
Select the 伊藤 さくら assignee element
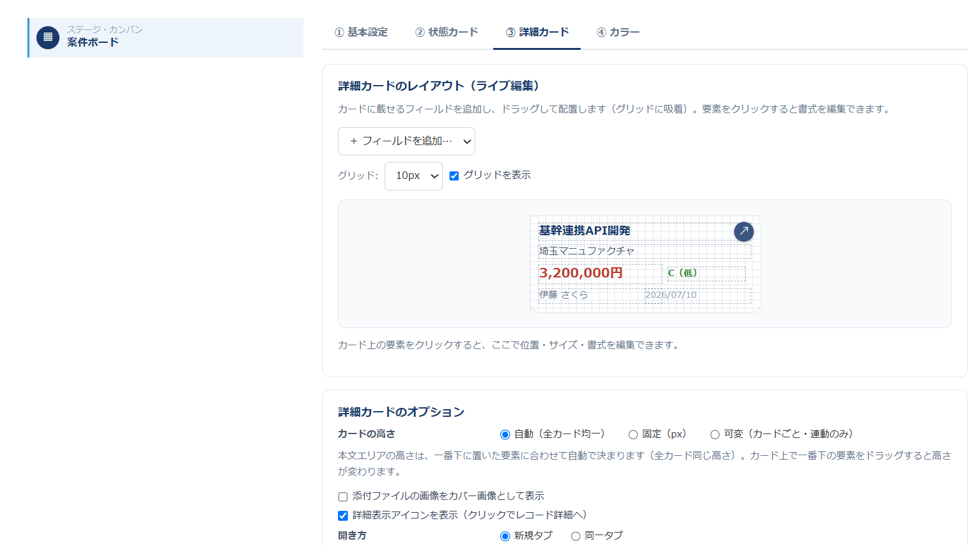coord(592,295)
